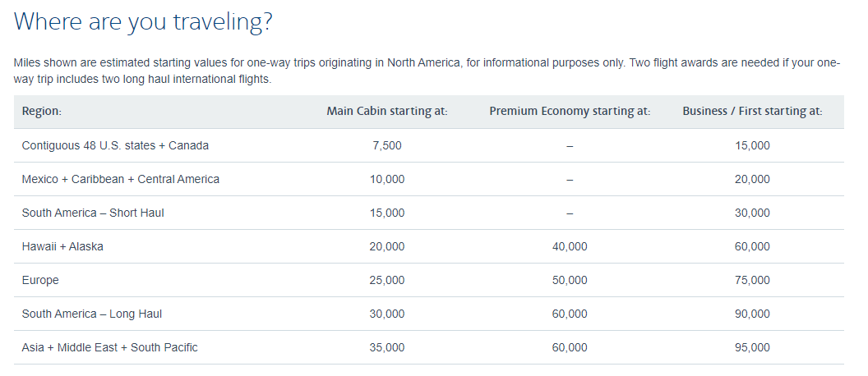Screen dimensions: 868x376
Task: Click the 35,000 Main Cabin value
Action: 387,348
